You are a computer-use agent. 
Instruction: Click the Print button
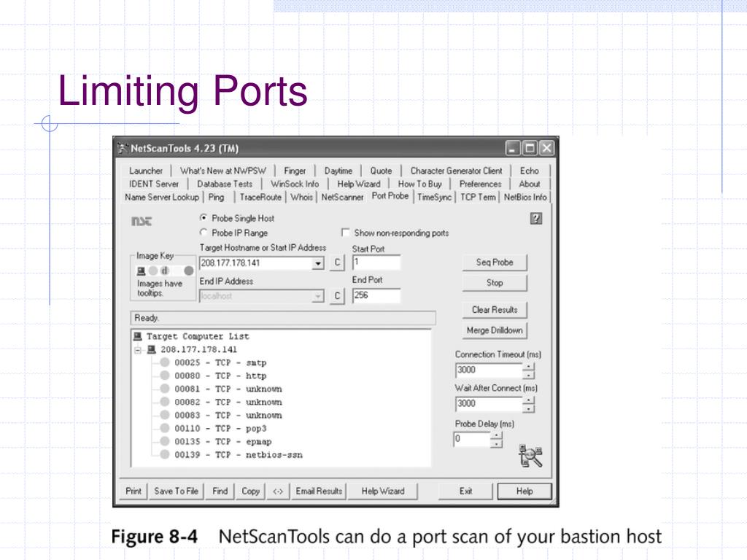point(133,491)
